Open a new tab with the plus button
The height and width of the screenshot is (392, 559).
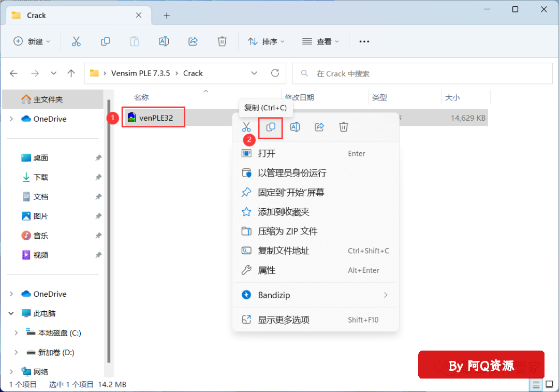167,16
